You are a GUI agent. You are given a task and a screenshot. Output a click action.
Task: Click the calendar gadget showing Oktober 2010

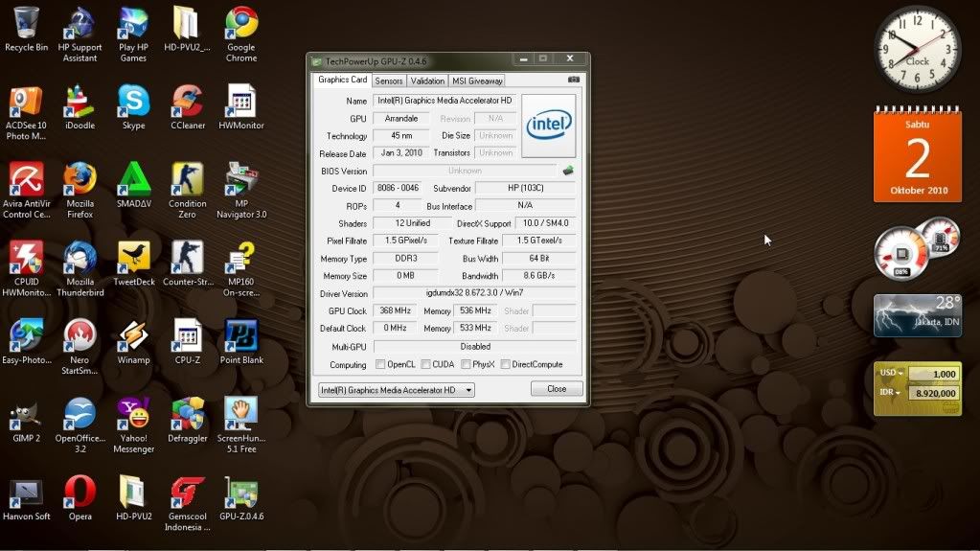click(918, 154)
